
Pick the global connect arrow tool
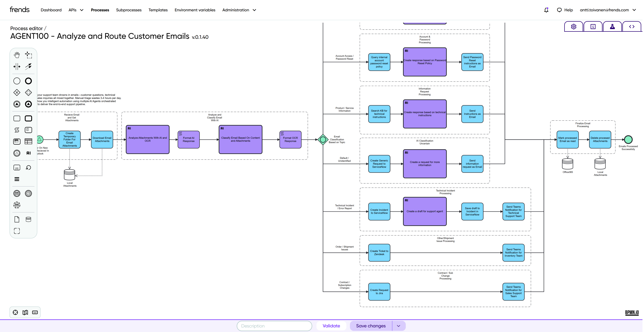tap(28, 66)
